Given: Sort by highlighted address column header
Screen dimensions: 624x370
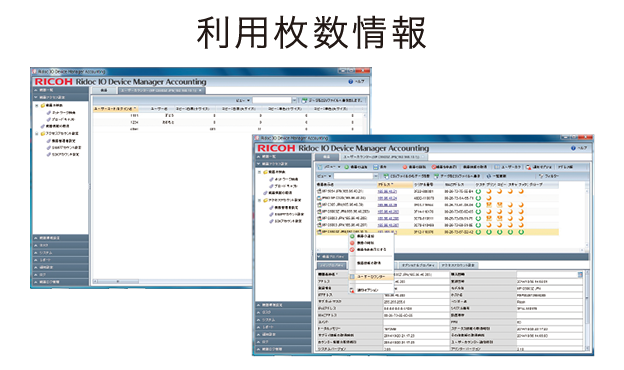Looking at the screenshot, I should click(x=394, y=185).
